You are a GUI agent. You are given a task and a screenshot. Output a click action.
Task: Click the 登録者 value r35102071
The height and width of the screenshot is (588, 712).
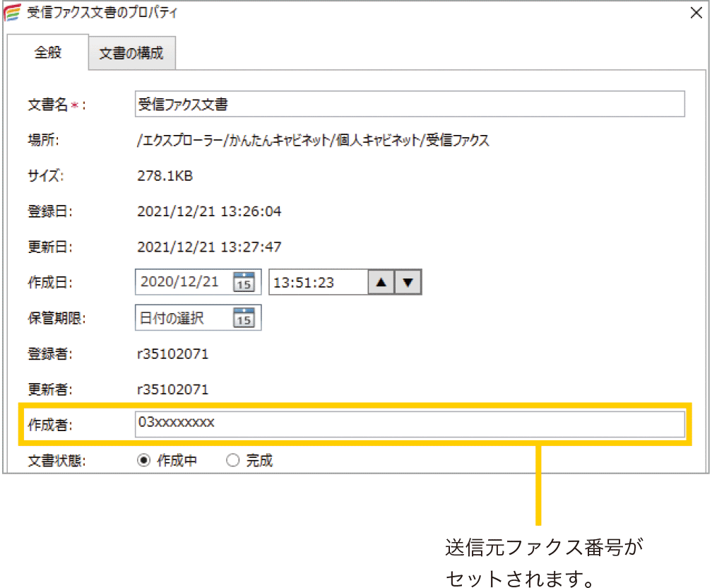point(173,354)
